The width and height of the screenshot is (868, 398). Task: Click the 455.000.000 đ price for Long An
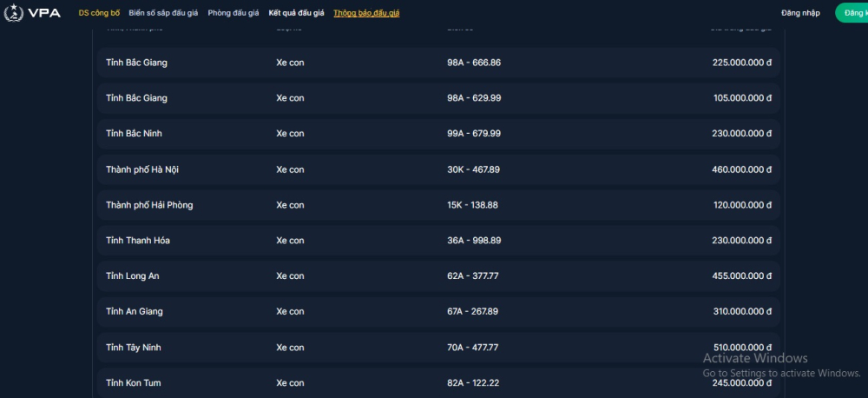coord(742,276)
